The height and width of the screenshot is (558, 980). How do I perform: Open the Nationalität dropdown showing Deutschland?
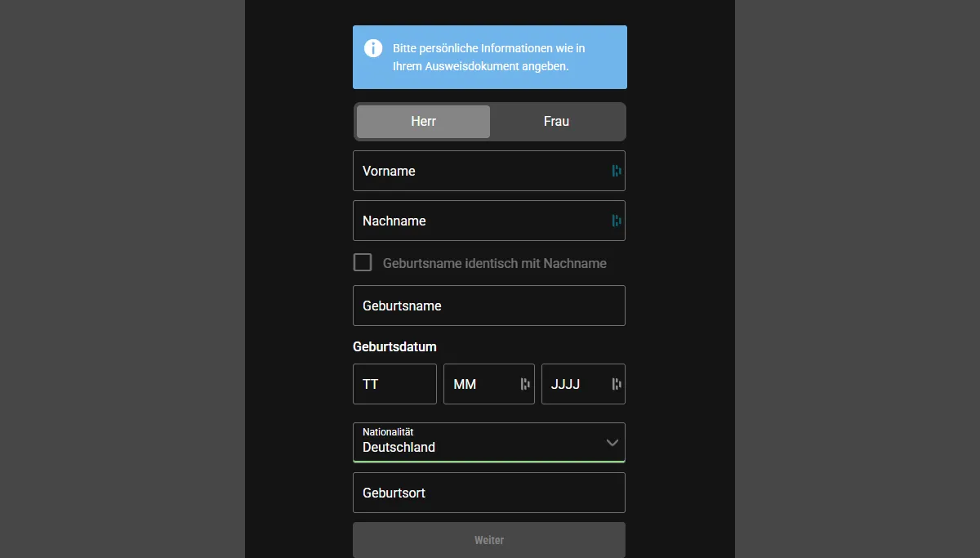pyautogui.click(x=489, y=442)
